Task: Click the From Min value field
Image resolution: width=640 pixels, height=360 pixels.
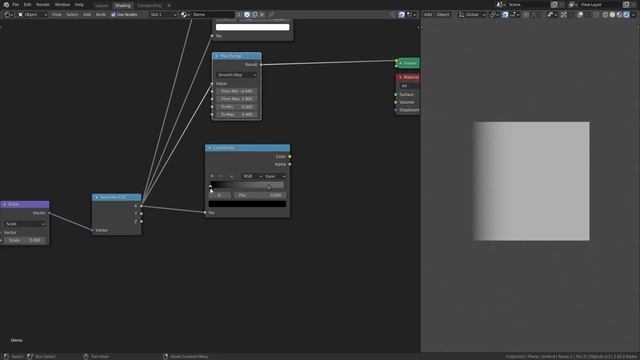Action: [237, 91]
